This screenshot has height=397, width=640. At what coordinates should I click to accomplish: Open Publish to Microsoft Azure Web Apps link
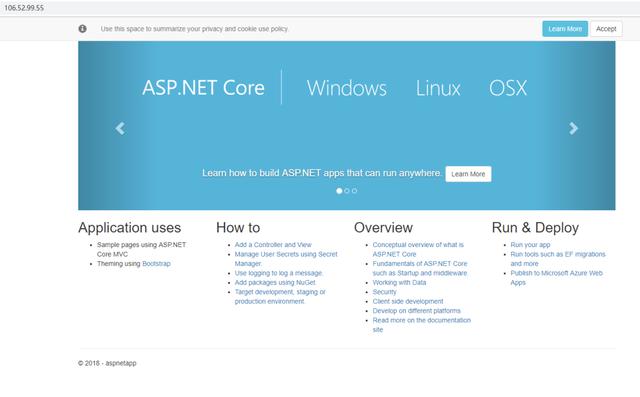tap(556, 277)
